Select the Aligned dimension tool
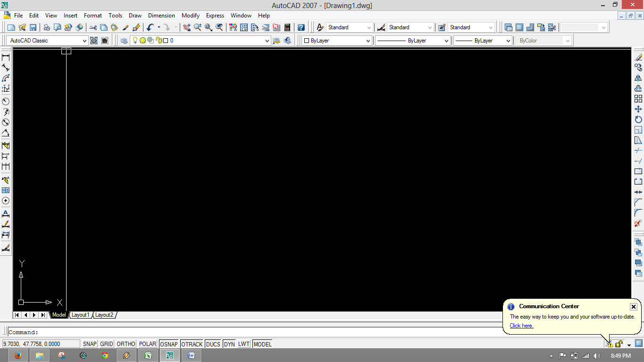 click(x=6, y=67)
